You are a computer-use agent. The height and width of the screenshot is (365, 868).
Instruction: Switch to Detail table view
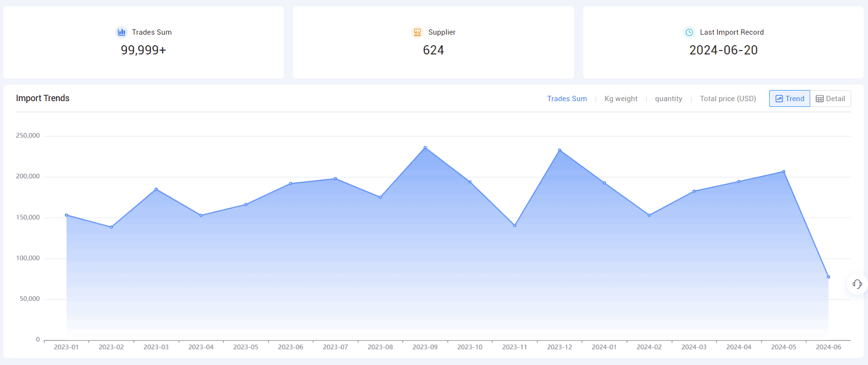[830, 99]
